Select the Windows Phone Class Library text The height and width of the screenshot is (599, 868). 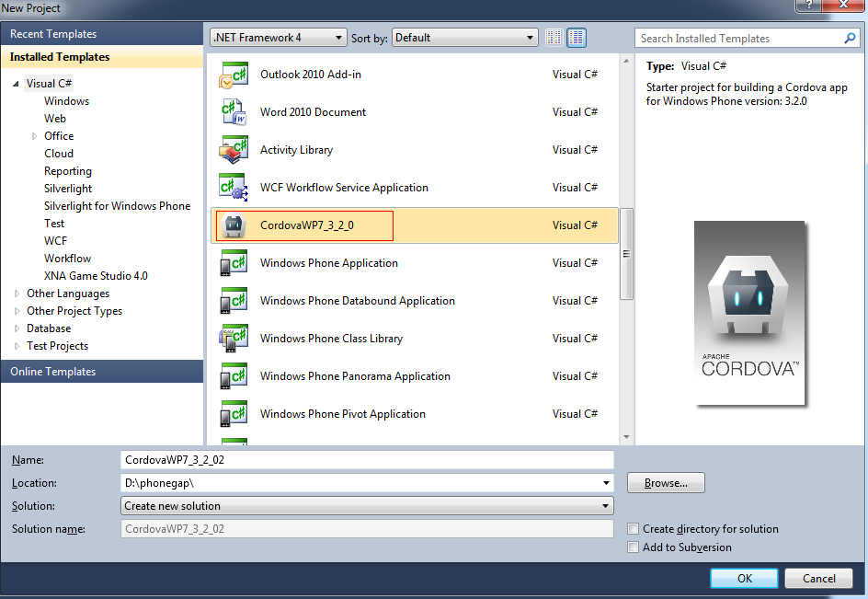pos(331,339)
